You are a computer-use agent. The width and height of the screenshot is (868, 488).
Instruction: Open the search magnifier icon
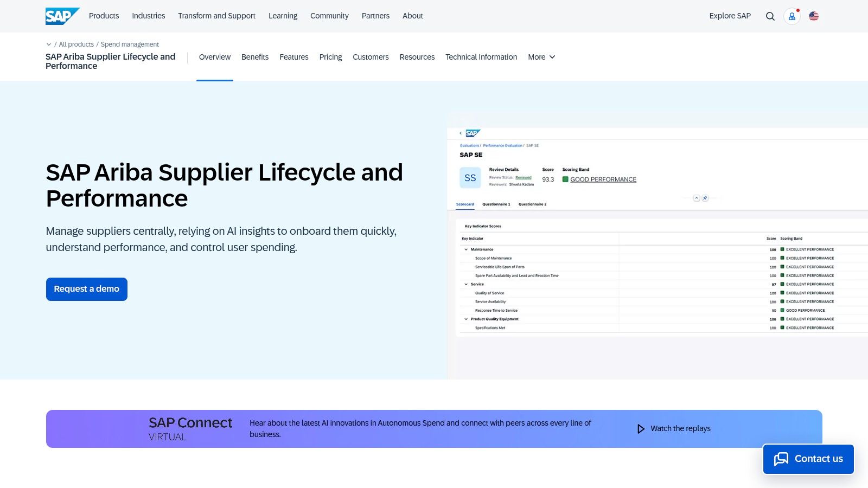770,16
